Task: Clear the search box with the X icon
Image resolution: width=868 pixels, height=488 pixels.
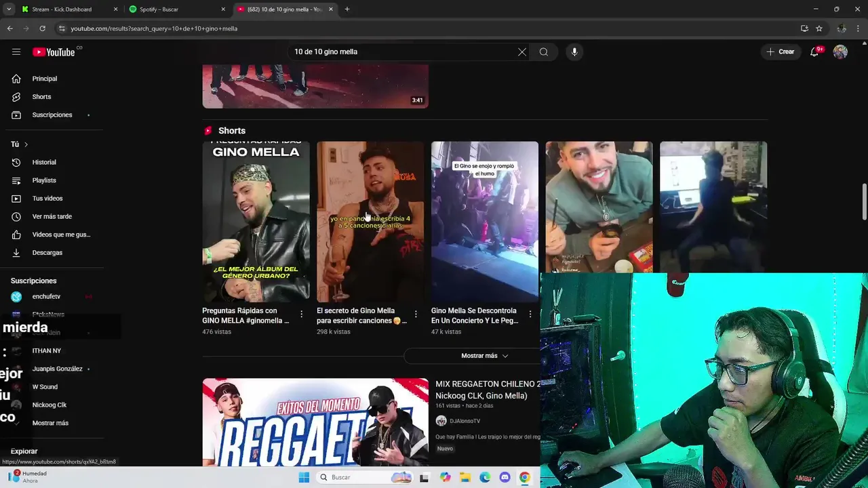Action: 522,52
